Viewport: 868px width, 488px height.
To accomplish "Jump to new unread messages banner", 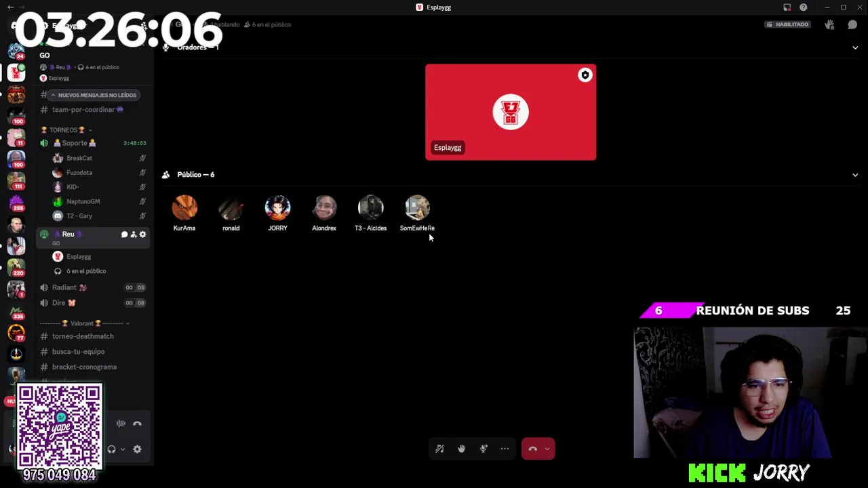I will coord(94,95).
